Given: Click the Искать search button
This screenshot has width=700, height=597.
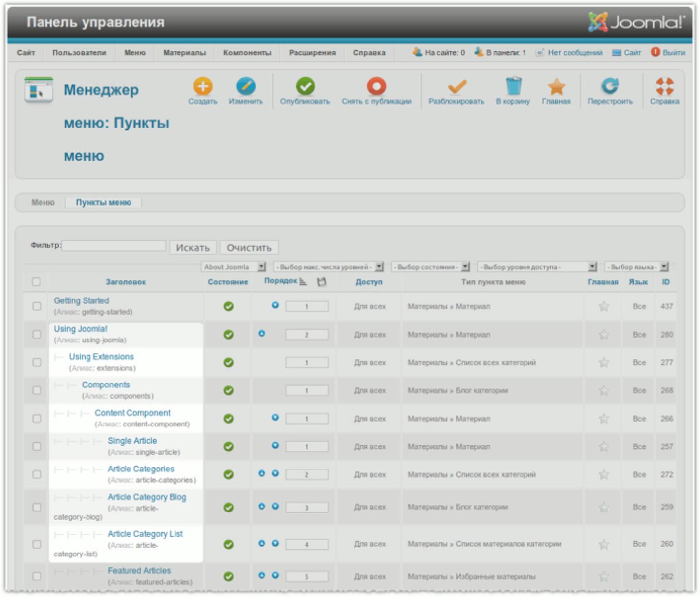Looking at the screenshot, I should (x=193, y=247).
